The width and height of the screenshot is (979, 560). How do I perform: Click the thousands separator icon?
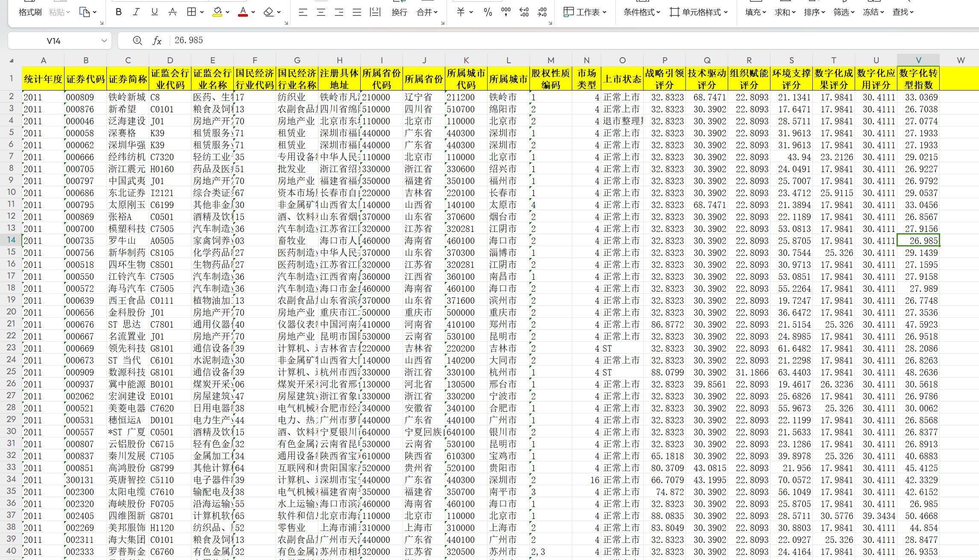[x=506, y=12]
